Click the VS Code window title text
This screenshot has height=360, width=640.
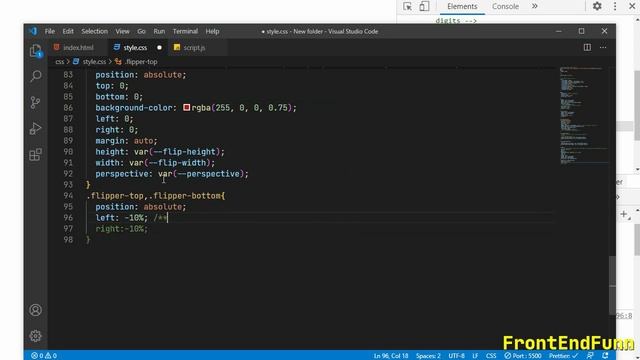click(x=320, y=31)
